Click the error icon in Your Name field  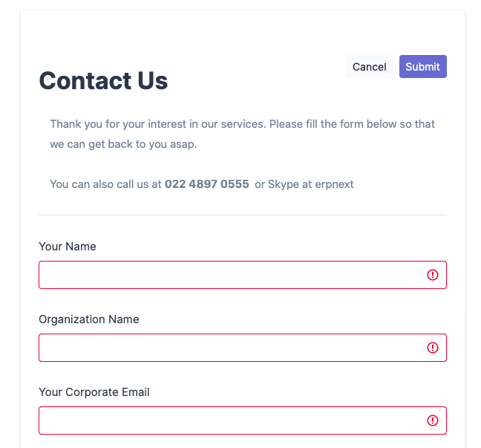pos(433,275)
